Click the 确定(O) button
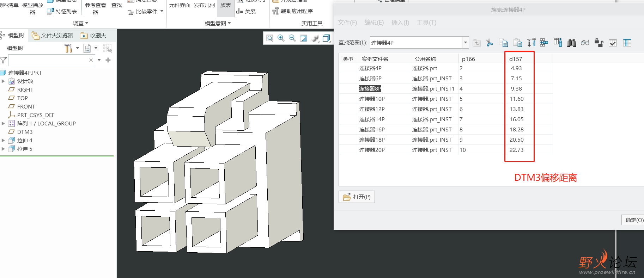Screen dimensions: 644x278 click(x=633, y=220)
